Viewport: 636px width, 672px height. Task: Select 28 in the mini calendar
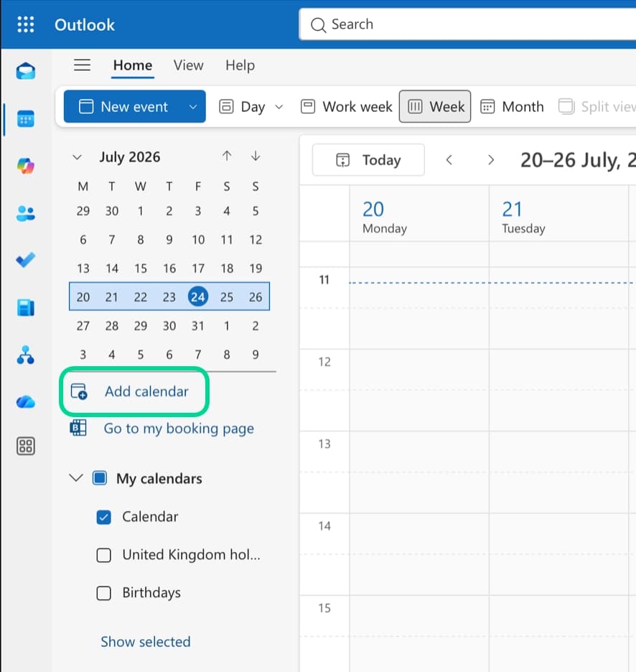point(112,326)
